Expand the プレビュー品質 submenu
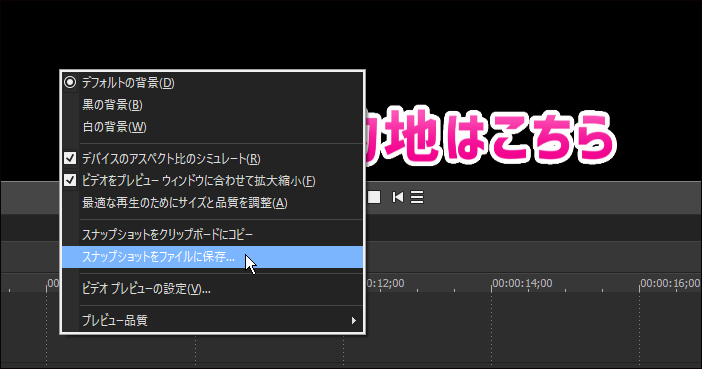Screen dimensions: 702x369 (213, 320)
